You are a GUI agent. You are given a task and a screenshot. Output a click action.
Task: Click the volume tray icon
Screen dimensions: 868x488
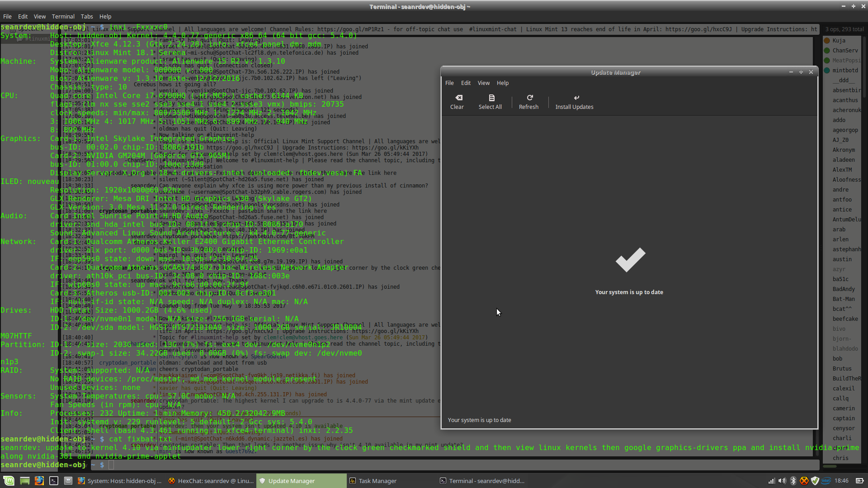(782, 481)
